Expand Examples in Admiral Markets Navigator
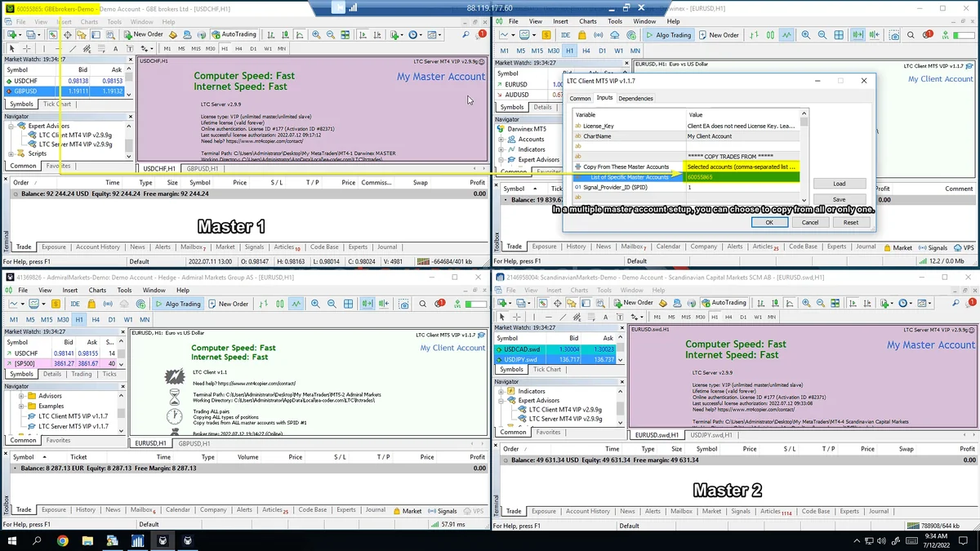Screen dimensions: 980x551 [21, 406]
